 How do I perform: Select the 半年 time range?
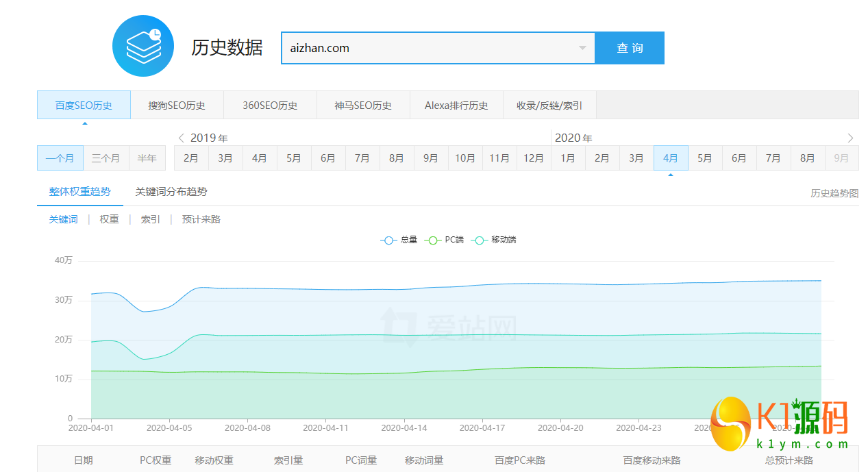click(147, 158)
